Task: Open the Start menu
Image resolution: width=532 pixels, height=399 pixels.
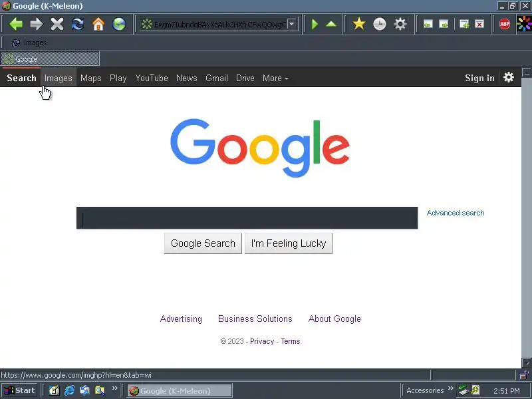Action: click(x=19, y=390)
